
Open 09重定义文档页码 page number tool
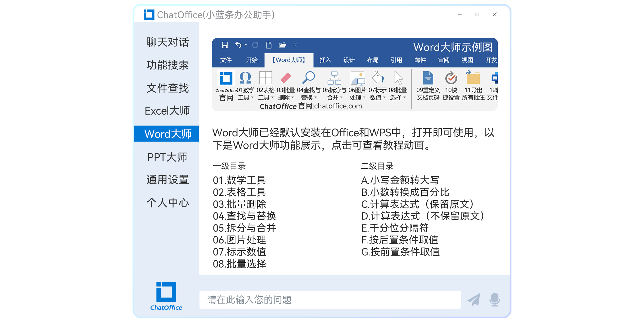tap(428, 78)
